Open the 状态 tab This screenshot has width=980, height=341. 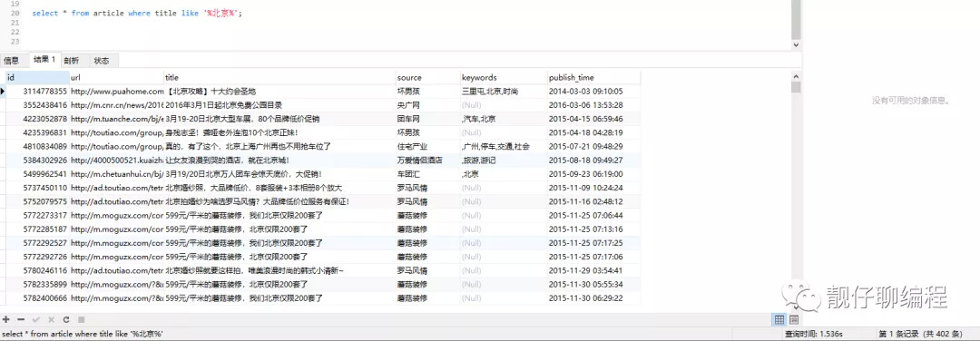(x=102, y=61)
